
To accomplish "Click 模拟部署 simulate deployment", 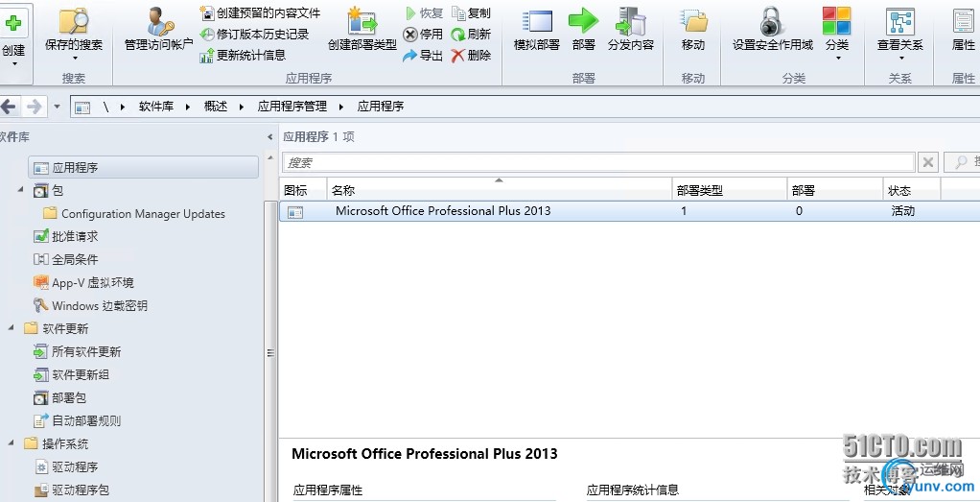I will (x=536, y=29).
